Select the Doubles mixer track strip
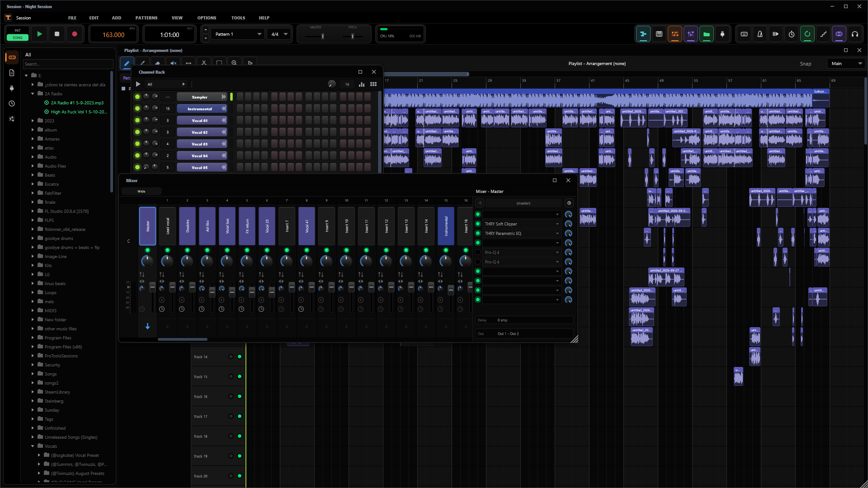 [187, 226]
